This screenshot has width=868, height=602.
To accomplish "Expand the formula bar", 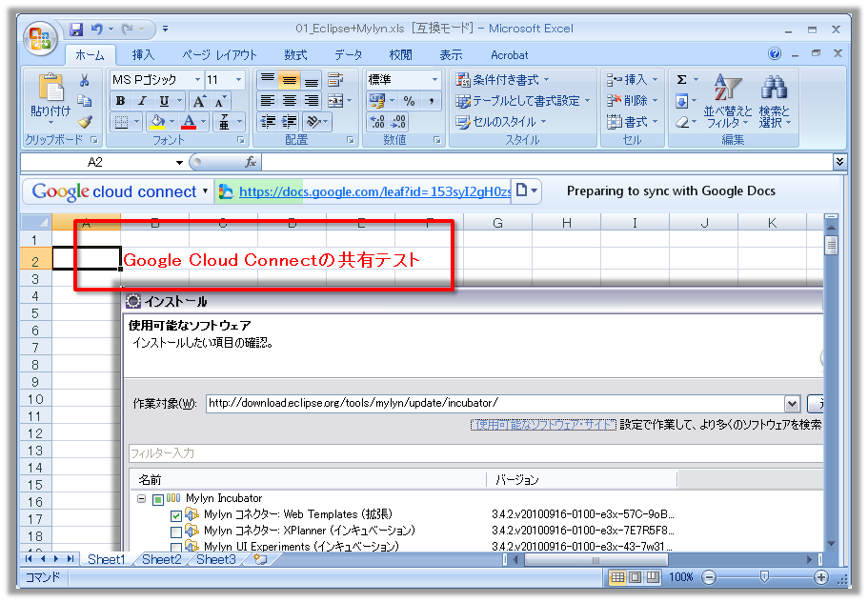I will pyautogui.click(x=839, y=162).
